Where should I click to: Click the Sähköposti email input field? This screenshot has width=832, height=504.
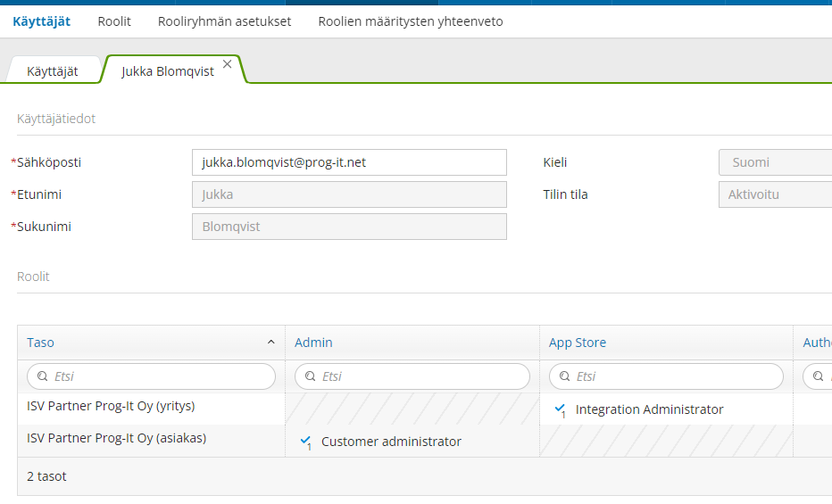tap(349, 162)
